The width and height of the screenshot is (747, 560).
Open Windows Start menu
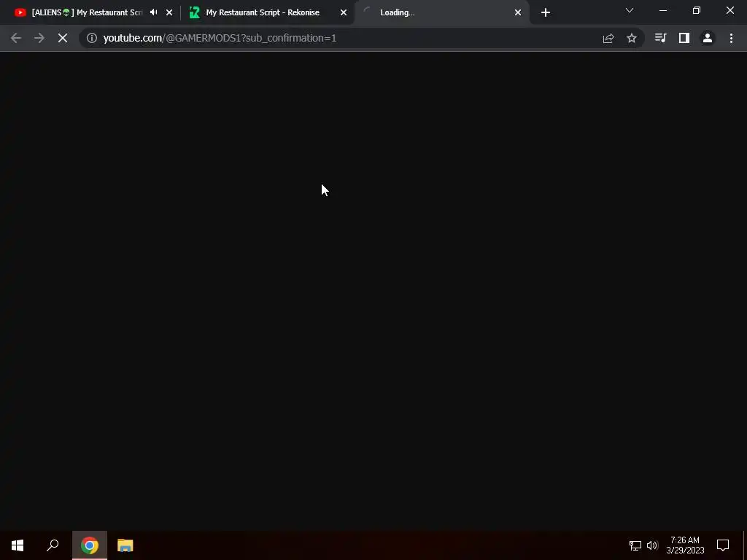click(18, 545)
